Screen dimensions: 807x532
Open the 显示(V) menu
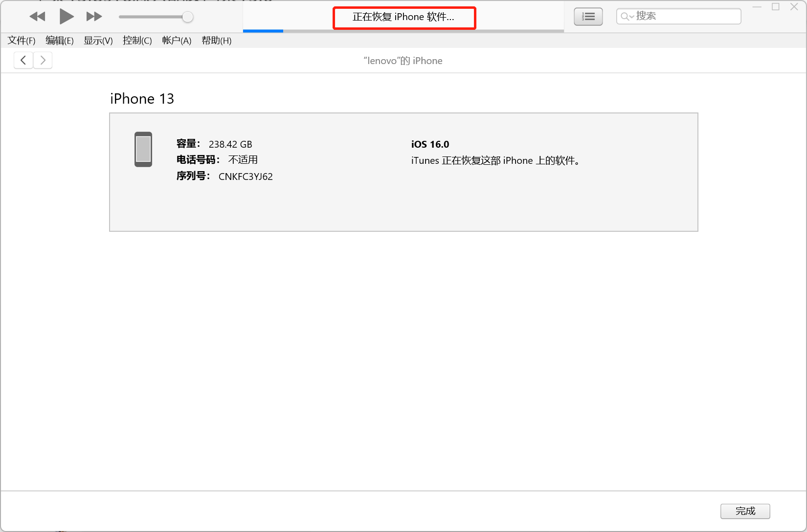(x=98, y=41)
